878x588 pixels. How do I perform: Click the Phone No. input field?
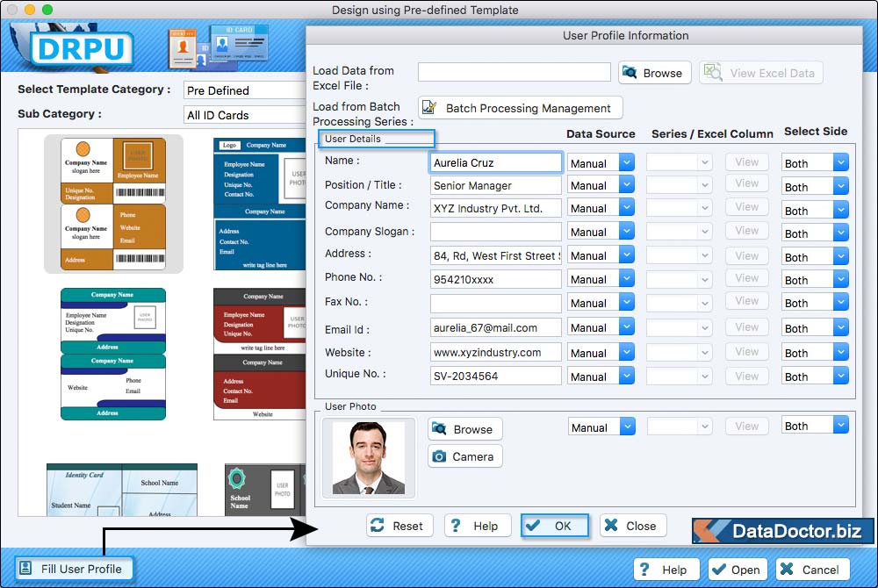coord(496,279)
